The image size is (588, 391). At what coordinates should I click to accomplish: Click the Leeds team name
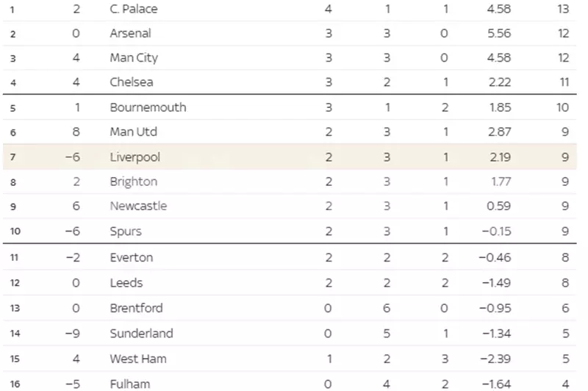coord(126,282)
